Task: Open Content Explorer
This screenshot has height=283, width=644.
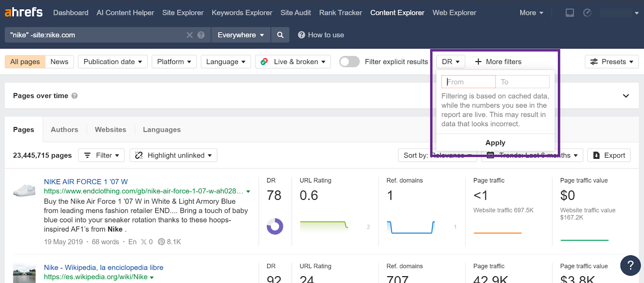Action: (397, 13)
